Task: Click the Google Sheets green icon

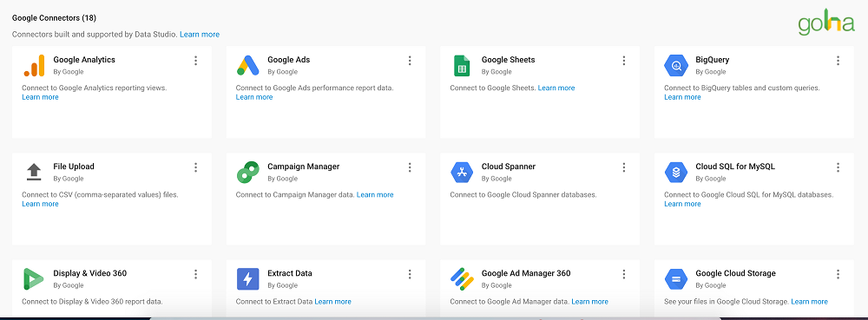Action: pos(462,66)
